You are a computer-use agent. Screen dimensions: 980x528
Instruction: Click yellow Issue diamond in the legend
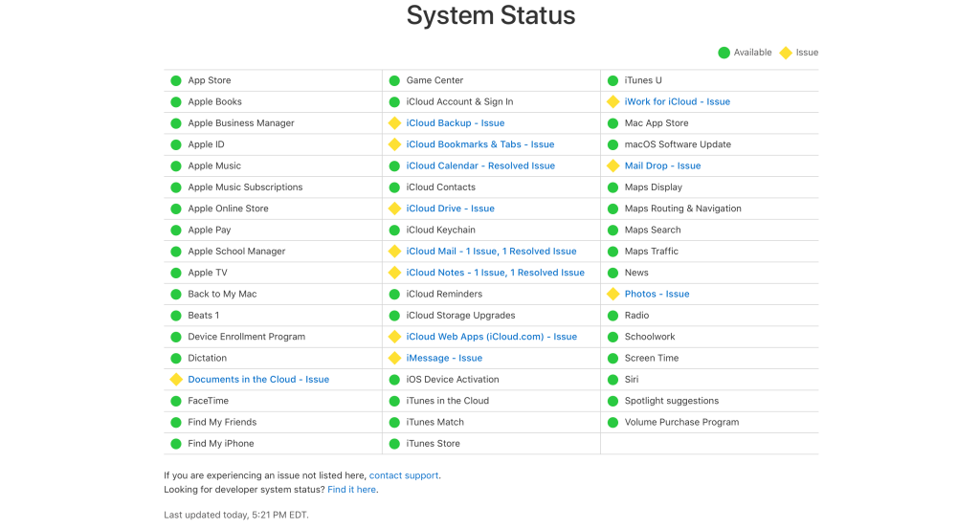786,53
